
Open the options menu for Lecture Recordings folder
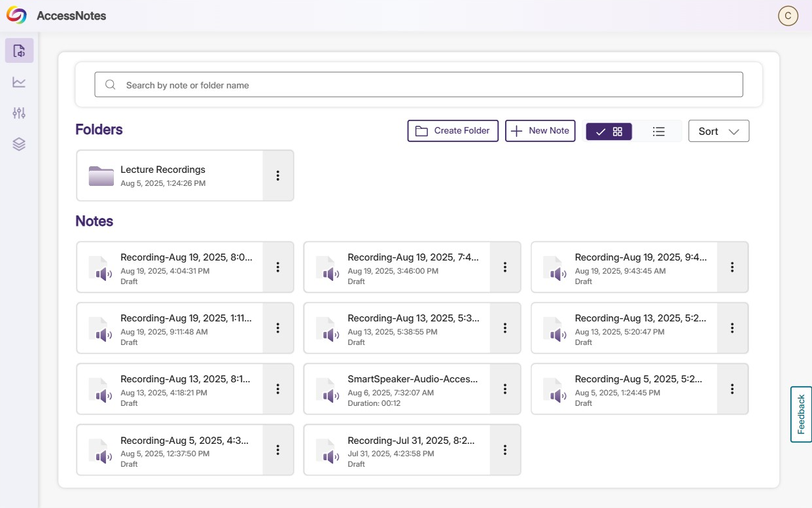point(277,175)
